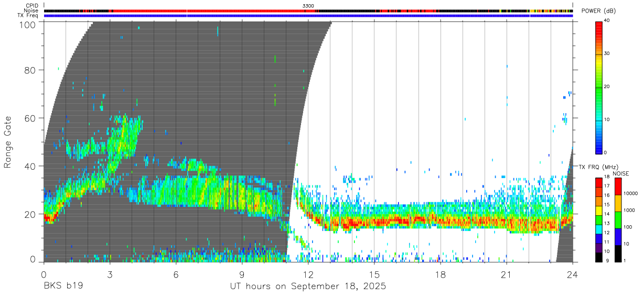
Task: Click the TX FRQ (MHz) color scale
Action: (x=598, y=219)
